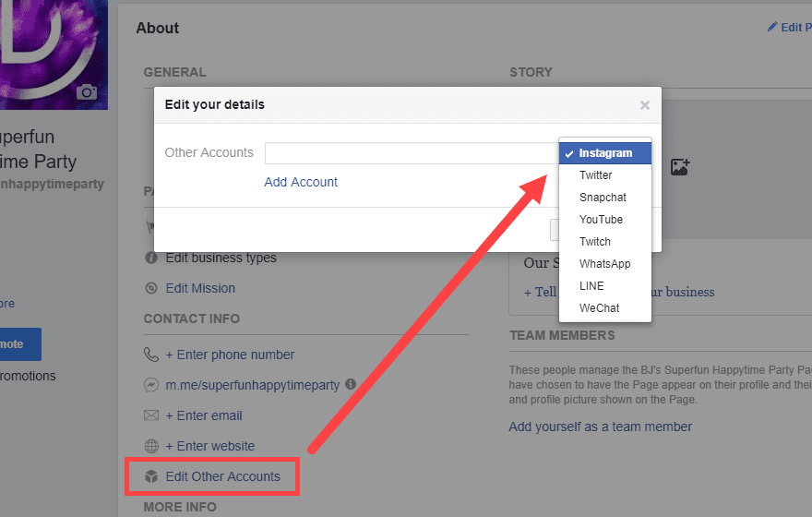
Task: Select Instagram in the accounts dropdown
Action: [x=605, y=153]
